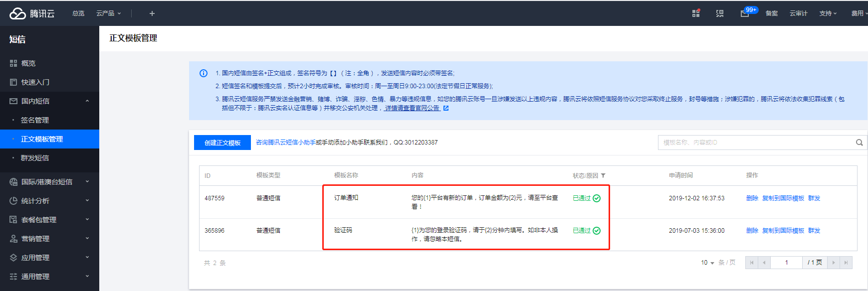Change the items-per-page dropdown showing 10
The height and width of the screenshot is (291, 868).
pos(707,263)
